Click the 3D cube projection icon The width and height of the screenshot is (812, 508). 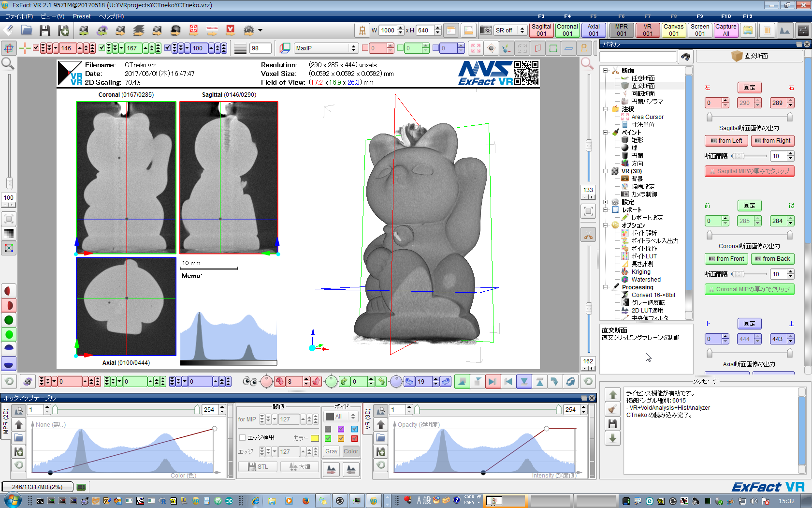click(x=285, y=48)
